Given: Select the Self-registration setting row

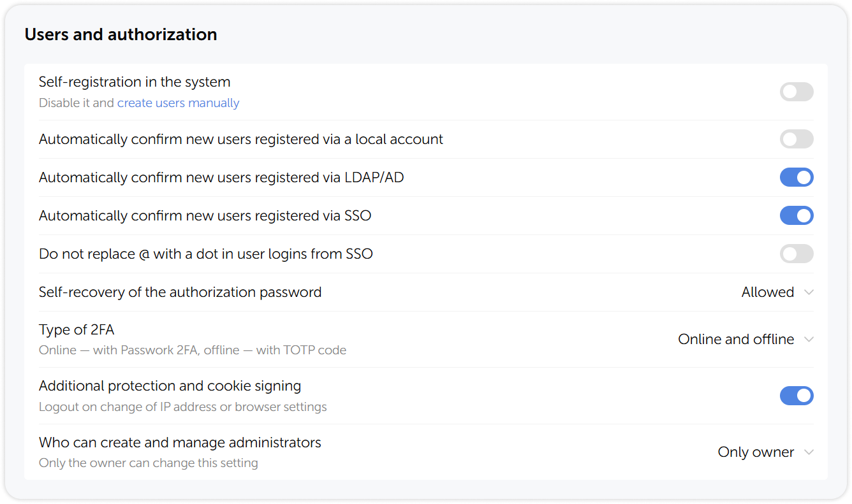Looking at the screenshot, I should pyautogui.click(x=135, y=82).
